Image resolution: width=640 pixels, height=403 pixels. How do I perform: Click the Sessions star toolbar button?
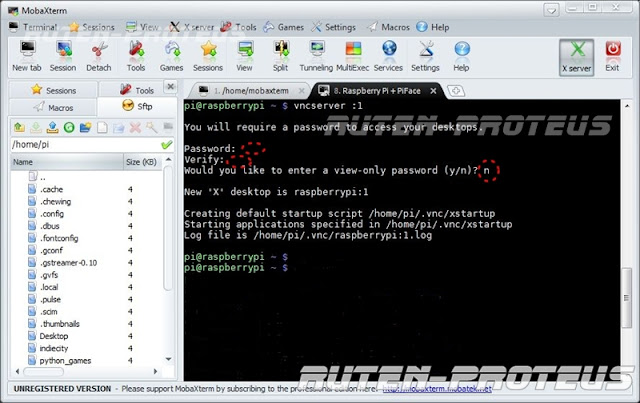click(208, 57)
